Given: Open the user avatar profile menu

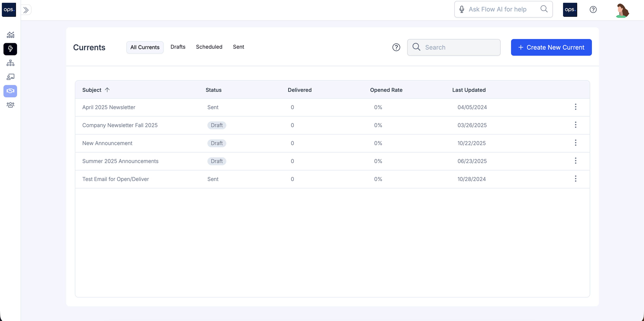Looking at the screenshot, I should point(622,10).
